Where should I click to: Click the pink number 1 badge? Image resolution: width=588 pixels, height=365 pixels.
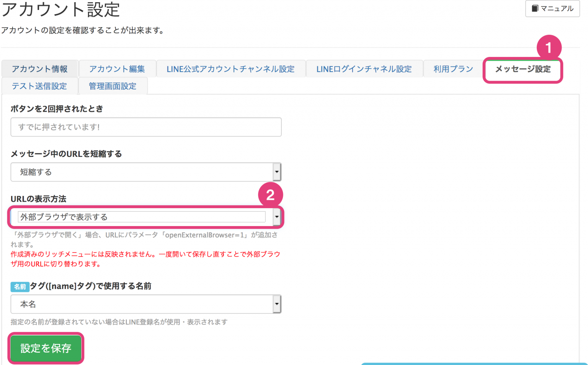click(549, 48)
